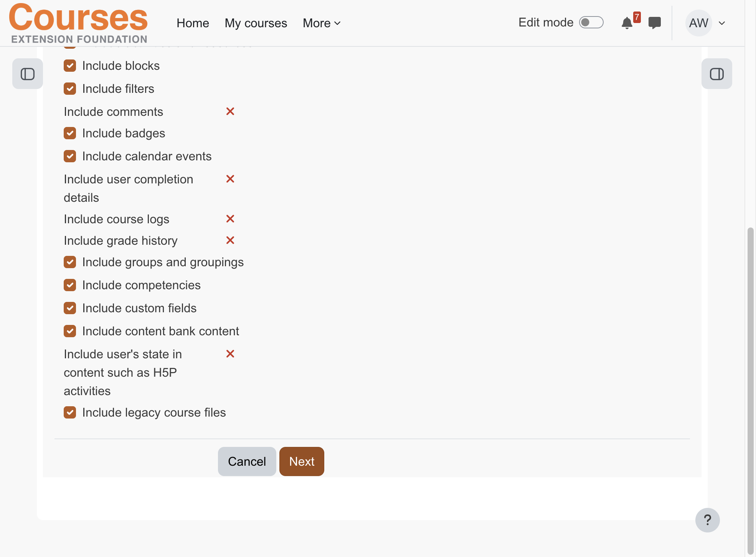The width and height of the screenshot is (756, 557).
Task: Uncheck Include calendar events checkbox
Action: (x=70, y=156)
